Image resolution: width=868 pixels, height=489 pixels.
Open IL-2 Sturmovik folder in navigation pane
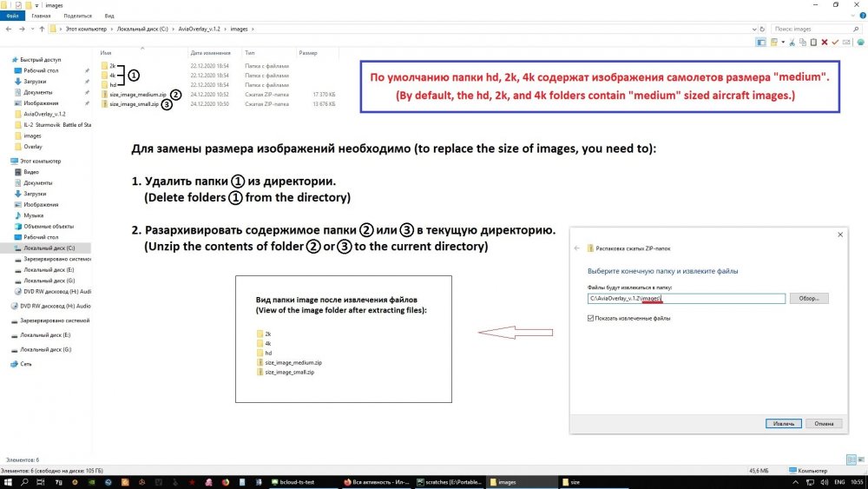coord(57,124)
